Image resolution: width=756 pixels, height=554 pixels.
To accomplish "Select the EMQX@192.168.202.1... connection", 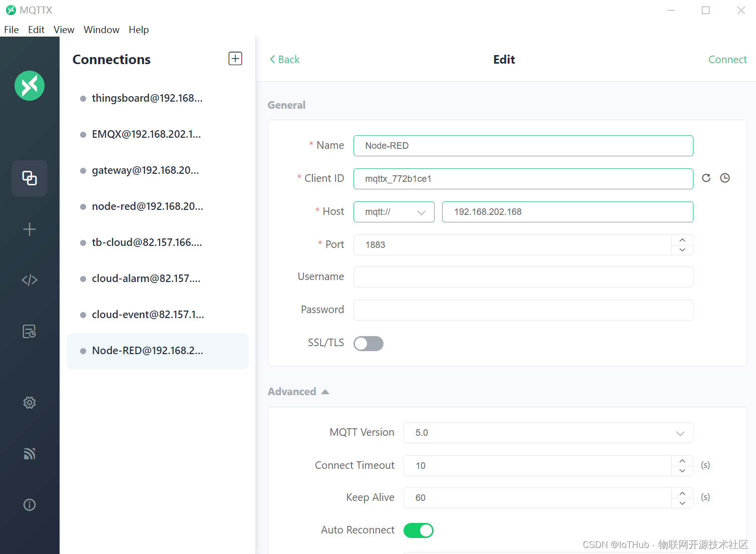I will point(158,134).
